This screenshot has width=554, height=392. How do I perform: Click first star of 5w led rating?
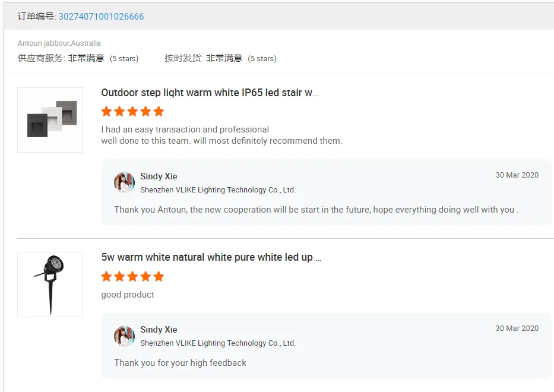click(x=107, y=276)
